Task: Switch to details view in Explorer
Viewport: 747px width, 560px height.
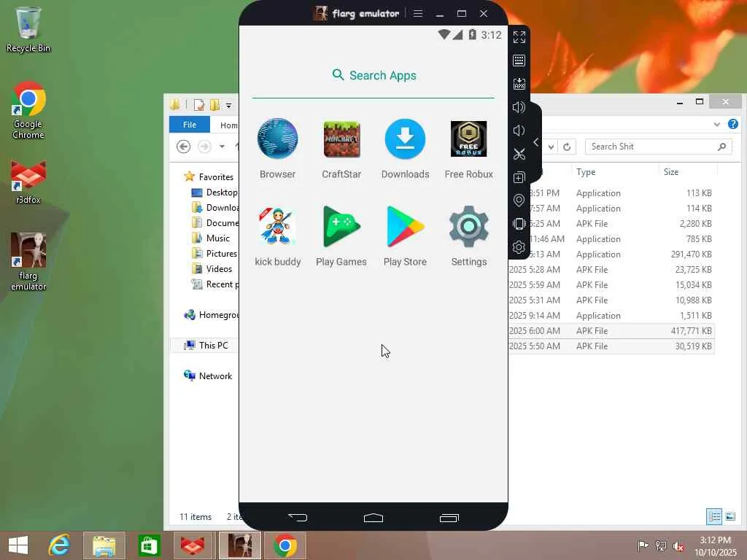Action: pyautogui.click(x=713, y=517)
